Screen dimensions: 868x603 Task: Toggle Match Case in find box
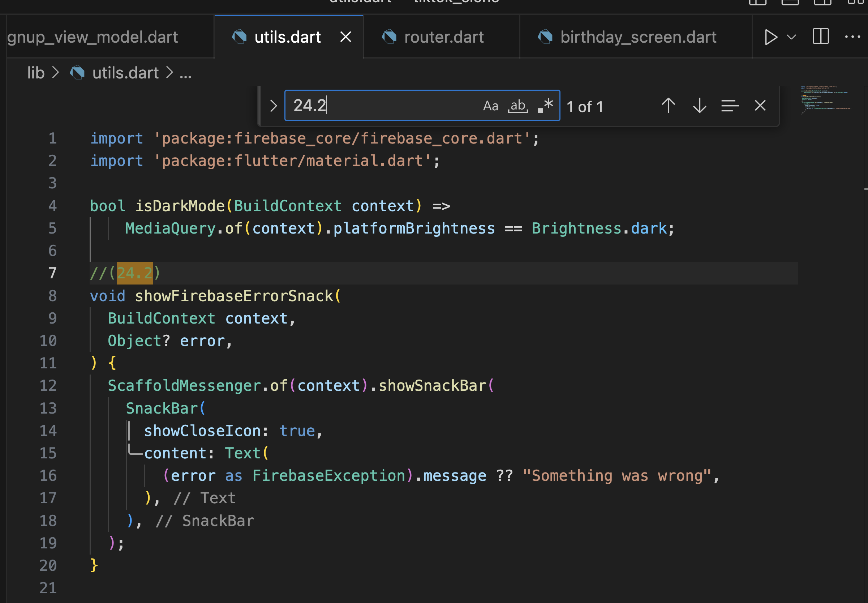coord(490,106)
